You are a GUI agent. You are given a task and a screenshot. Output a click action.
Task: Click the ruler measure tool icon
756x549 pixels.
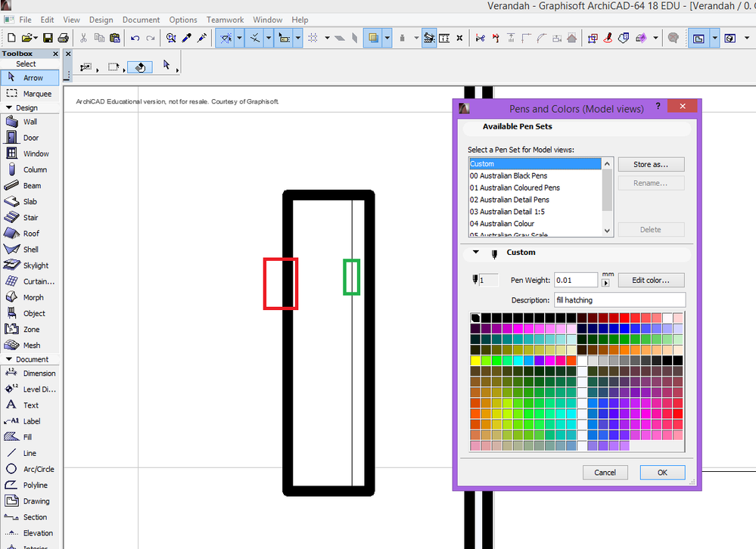coord(444,38)
